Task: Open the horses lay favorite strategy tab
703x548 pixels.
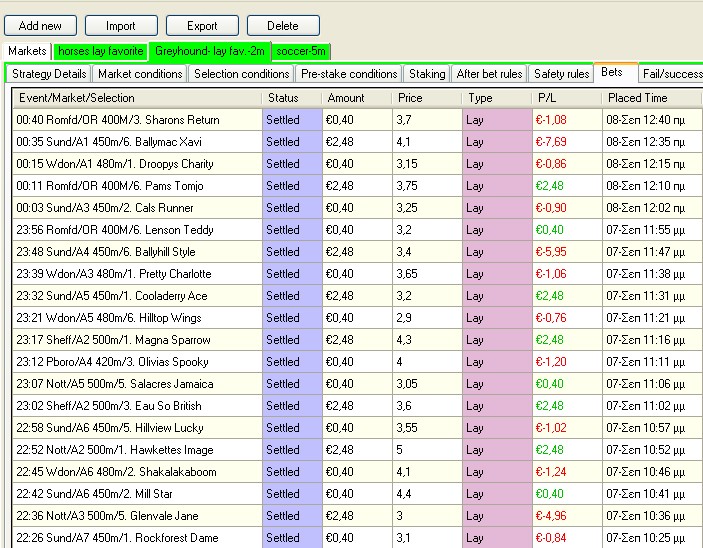Action: pyautogui.click(x=100, y=51)
